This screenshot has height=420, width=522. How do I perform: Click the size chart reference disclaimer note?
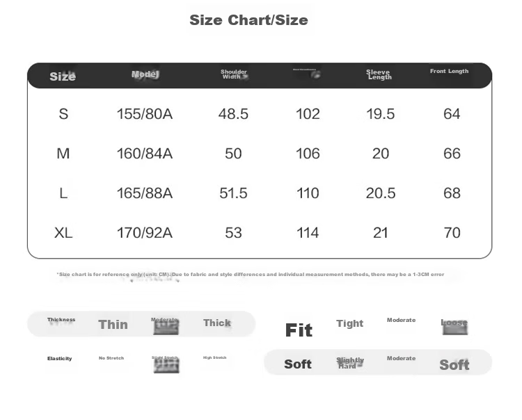251,275
